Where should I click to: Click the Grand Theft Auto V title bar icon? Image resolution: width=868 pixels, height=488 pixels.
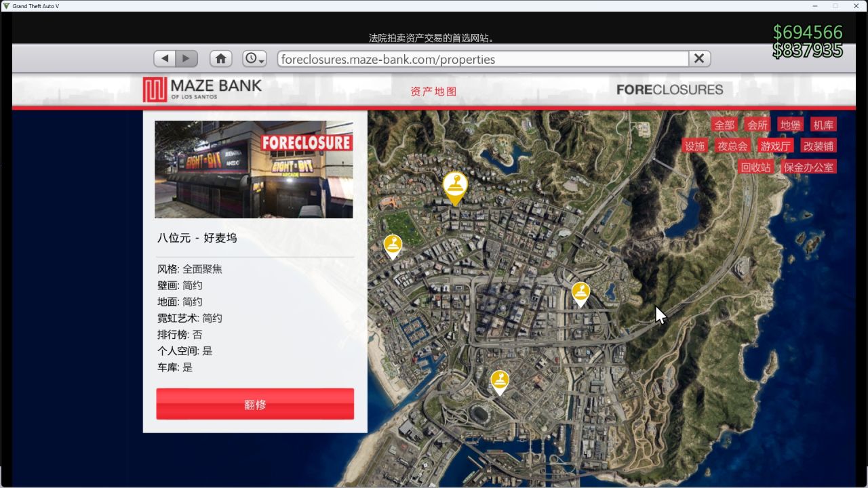pyautogui.click(x=6, y=5)
